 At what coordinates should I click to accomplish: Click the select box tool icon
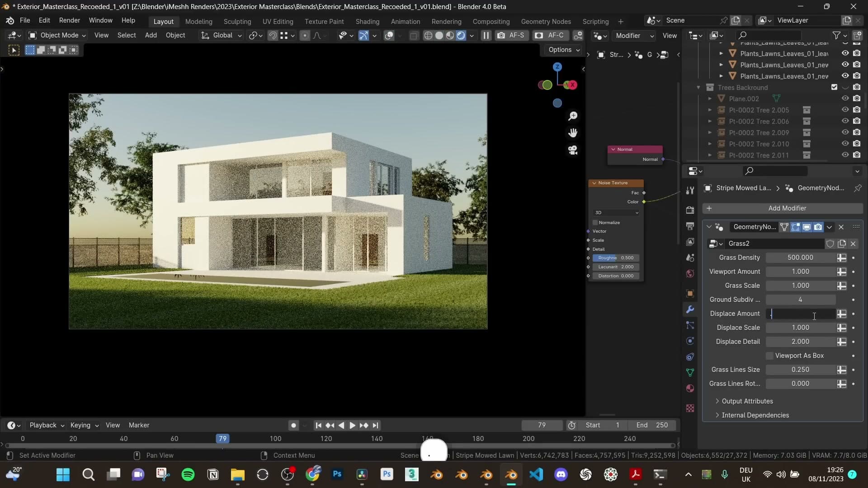coord(30,50)
